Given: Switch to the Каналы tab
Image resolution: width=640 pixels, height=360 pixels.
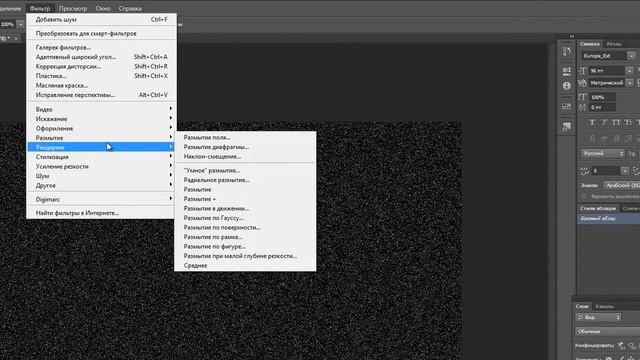Looking at the screenshot, I should tap(604, 306).
